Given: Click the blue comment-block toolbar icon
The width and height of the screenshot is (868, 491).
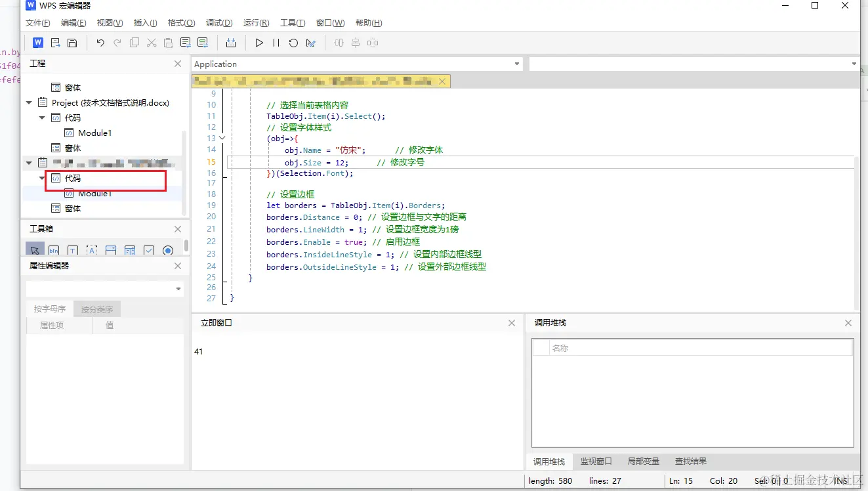Looking at the screenshot, I should [186, 43].
